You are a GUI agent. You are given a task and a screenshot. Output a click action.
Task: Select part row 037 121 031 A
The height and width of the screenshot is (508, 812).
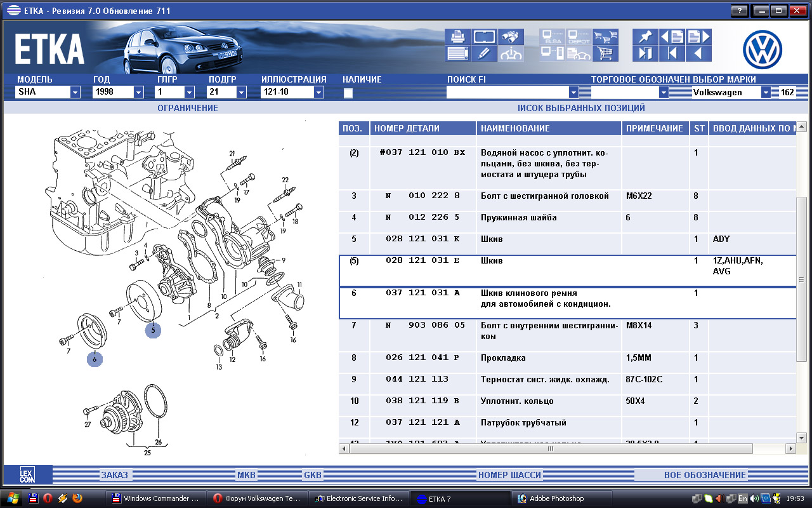568,303
